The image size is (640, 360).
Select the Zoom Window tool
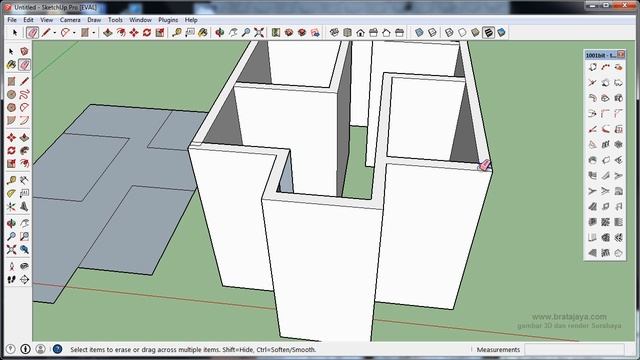pyautogui.click(x=24, y=236)
